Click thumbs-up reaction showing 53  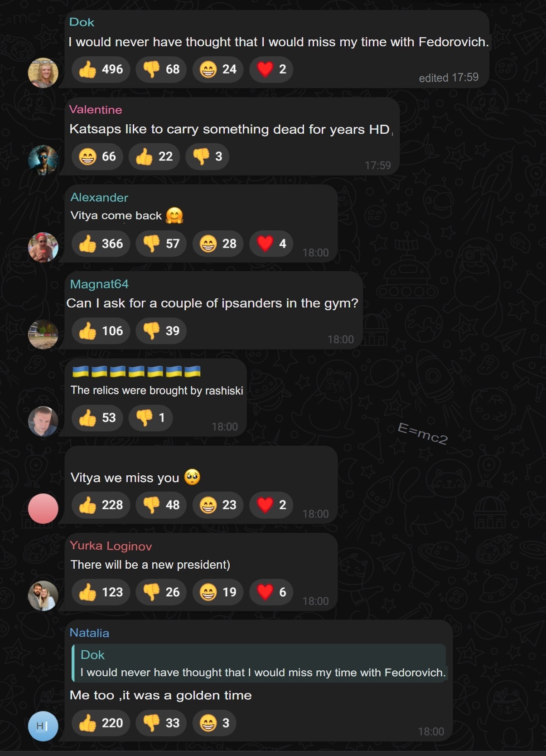coord(97,418)
